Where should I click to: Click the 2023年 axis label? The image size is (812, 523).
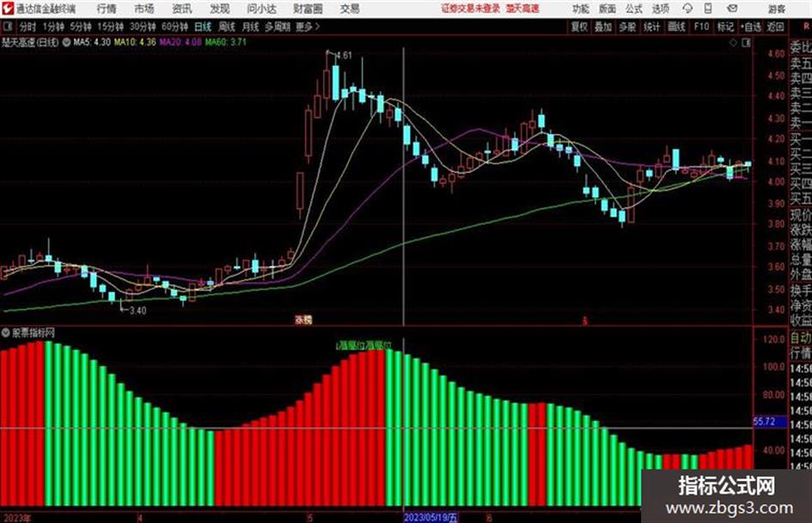point(16,517)
